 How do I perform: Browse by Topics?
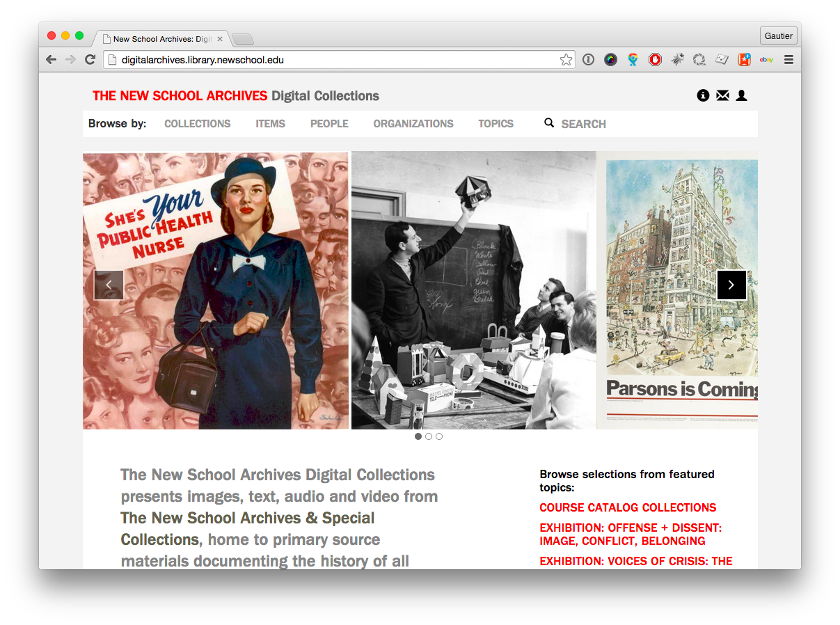point(496,124)
